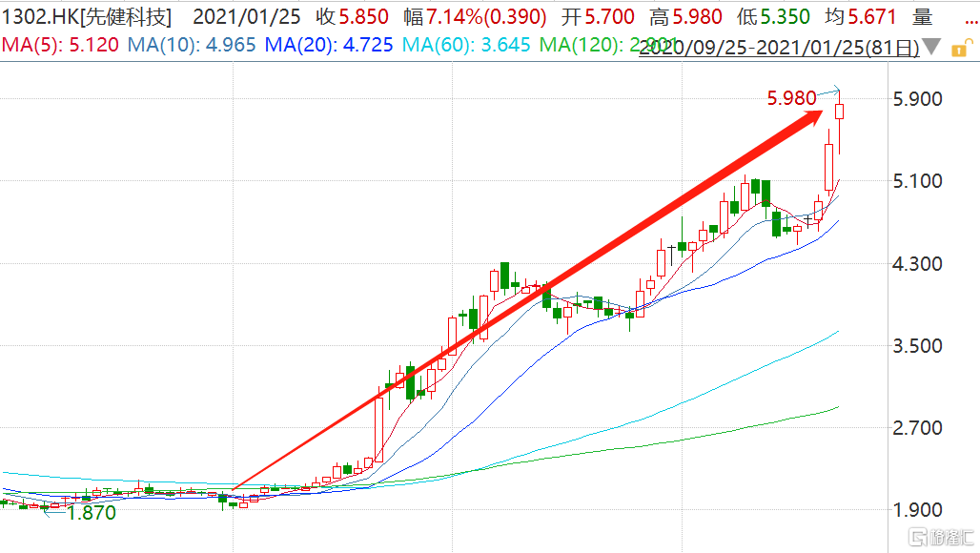Image resolution: width=980 pixels, height=553 pixels.
Task: Click the small arrow beside 1.870 low label
Action: click(55, 511)
